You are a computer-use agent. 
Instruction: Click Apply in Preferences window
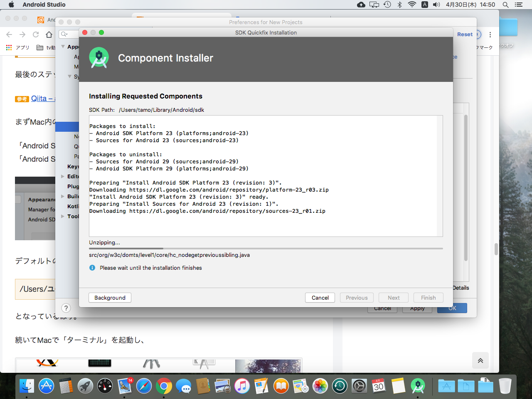(417, 310)
